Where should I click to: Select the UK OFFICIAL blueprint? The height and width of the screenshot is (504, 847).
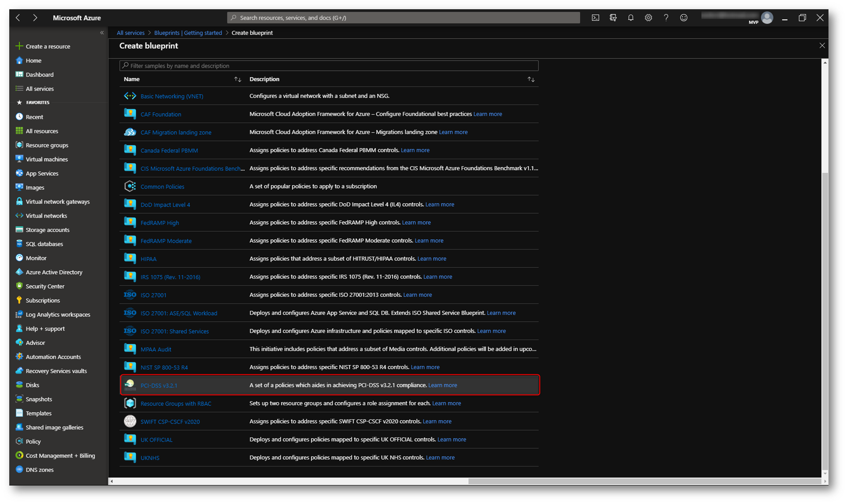tap(157, 440)
